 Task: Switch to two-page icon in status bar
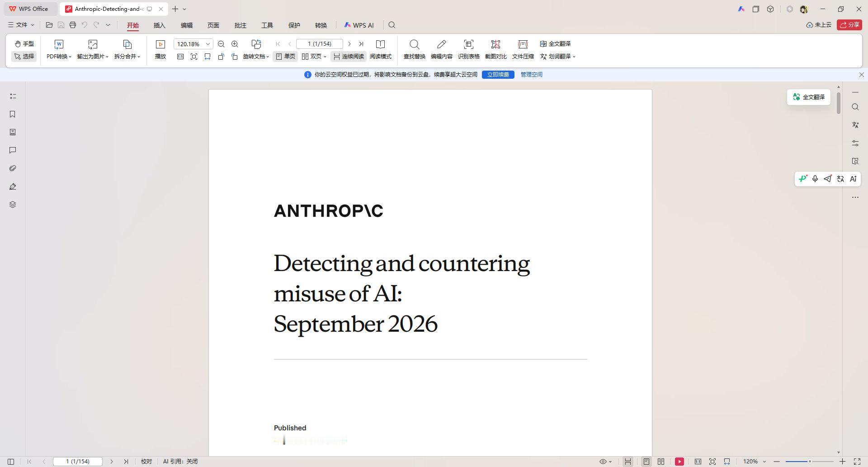(x=661, y=462)
